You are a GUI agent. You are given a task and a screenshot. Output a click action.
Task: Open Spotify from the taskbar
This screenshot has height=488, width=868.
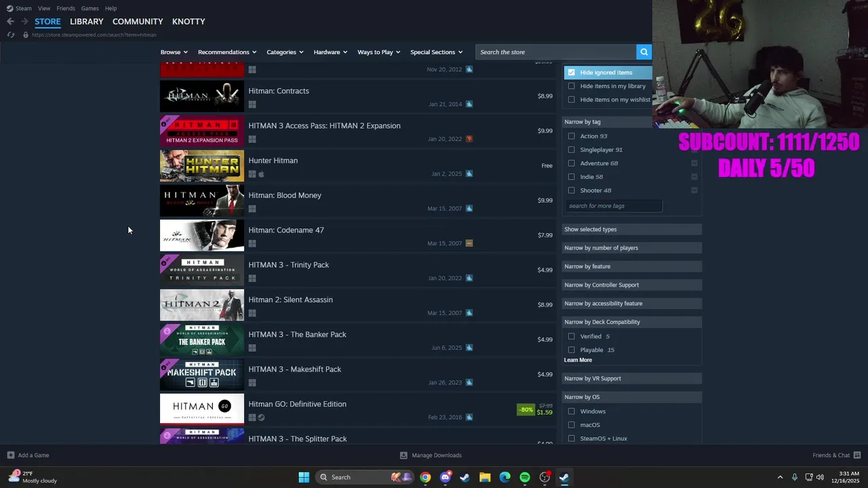525,477
